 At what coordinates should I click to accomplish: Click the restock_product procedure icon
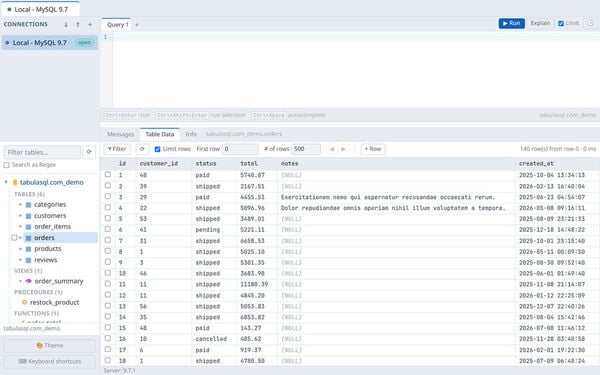click(x=24, y=302)
